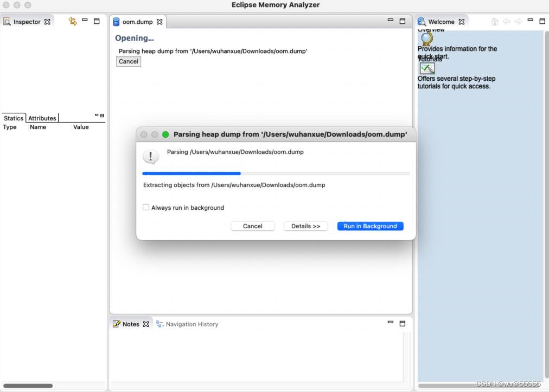This screenshot has height=392, width=549.
Task: Expand Details >> in the parsing dialog
Action: [305, 226]
